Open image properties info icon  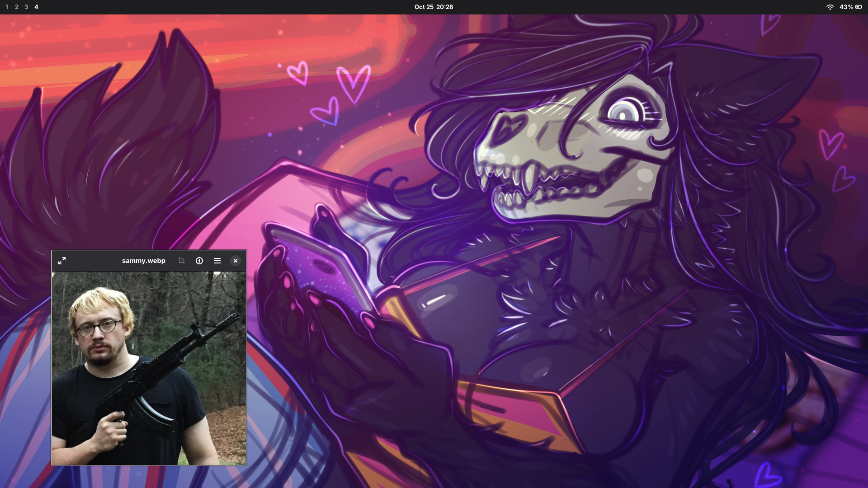[x=199, y=261]
